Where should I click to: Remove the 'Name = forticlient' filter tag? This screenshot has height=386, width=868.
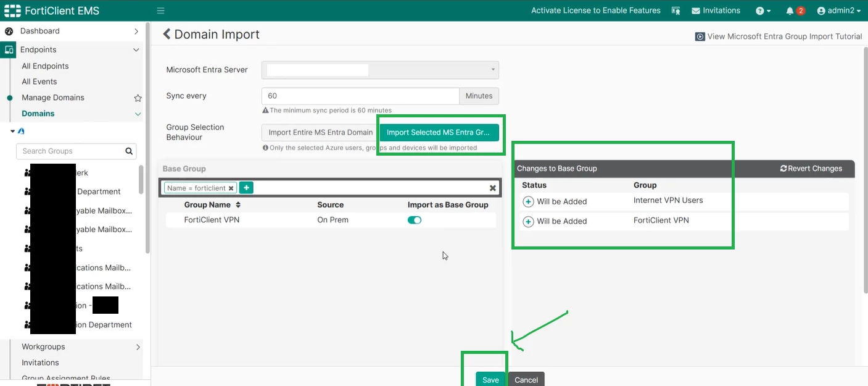tap(231, 188)
